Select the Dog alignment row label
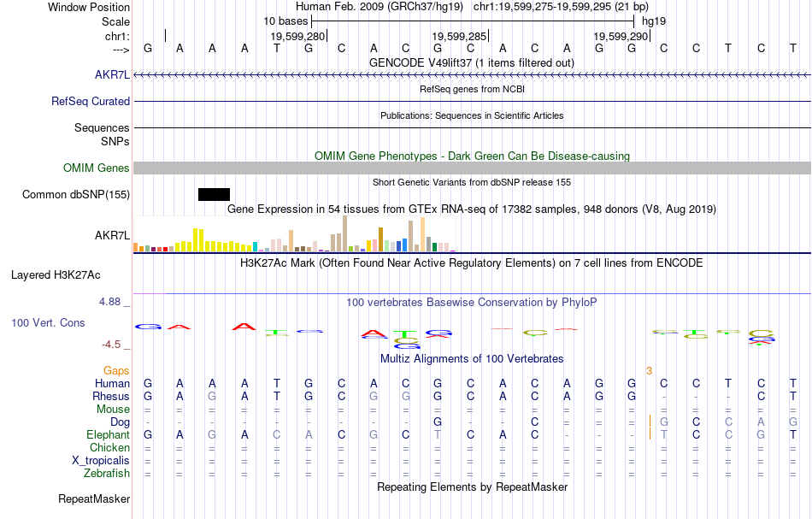 point(121,422)
